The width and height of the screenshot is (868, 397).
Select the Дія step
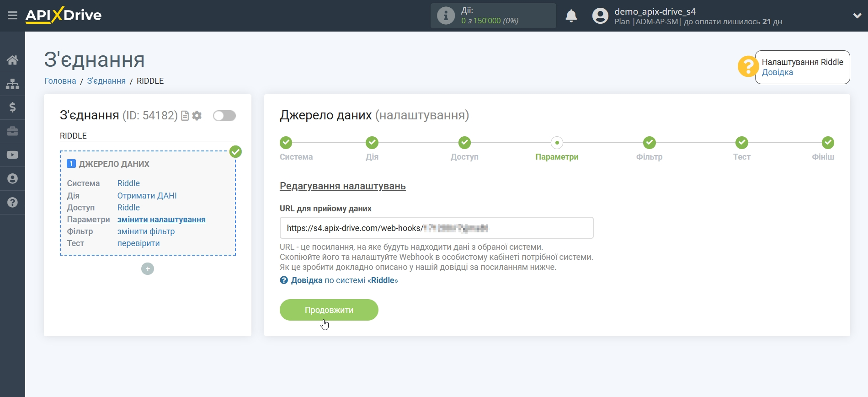(x=372, y=143)
